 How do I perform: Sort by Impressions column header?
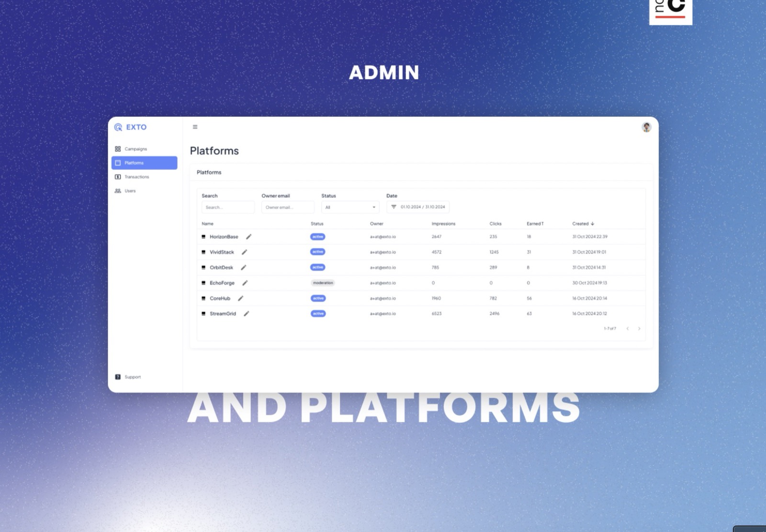(x=443, y=224)
